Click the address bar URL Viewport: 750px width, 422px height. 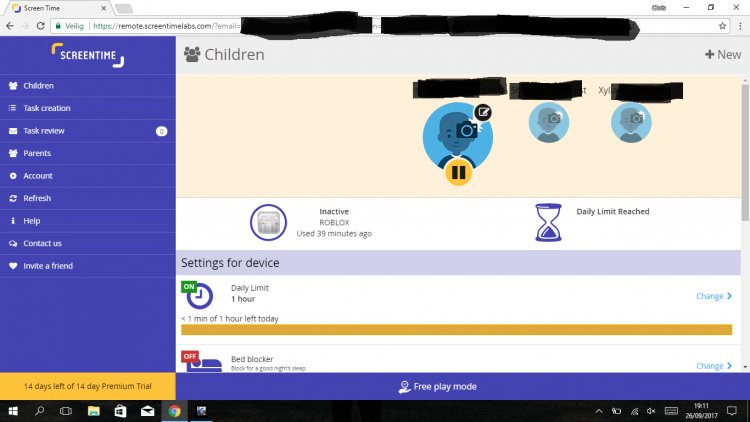tap(166, 26)
